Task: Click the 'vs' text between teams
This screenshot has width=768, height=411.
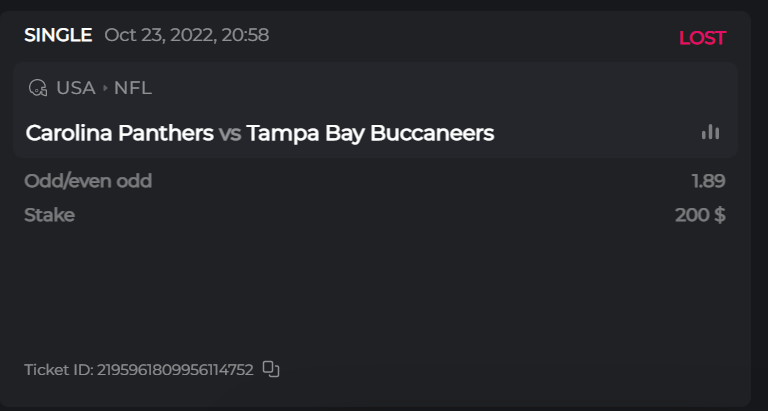Action: tap(230, 133)
